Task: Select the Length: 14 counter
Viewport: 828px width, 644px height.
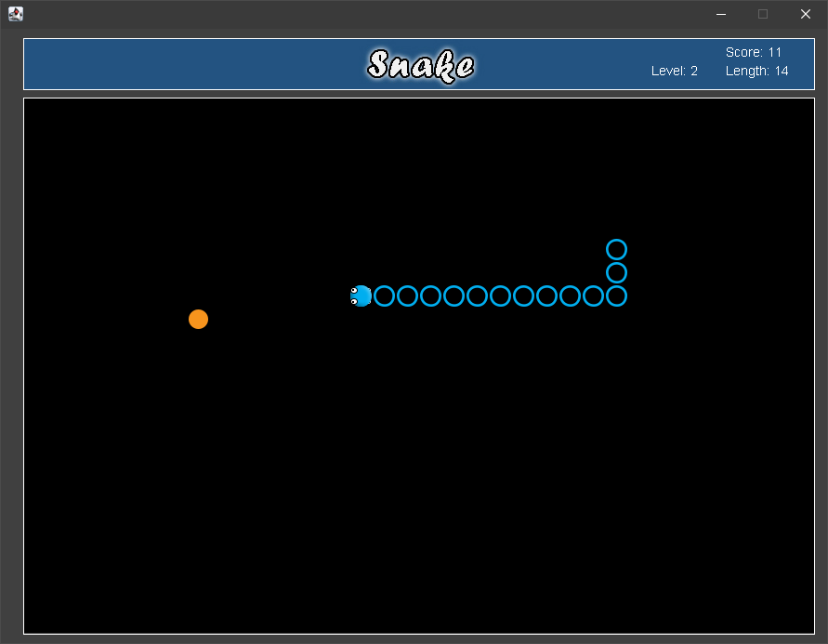Action: [757, 71]
